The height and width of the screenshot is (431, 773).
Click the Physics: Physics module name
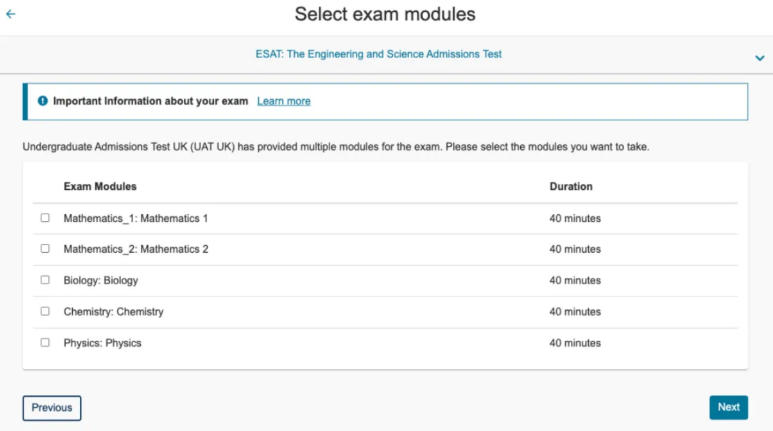click(102, 343)
